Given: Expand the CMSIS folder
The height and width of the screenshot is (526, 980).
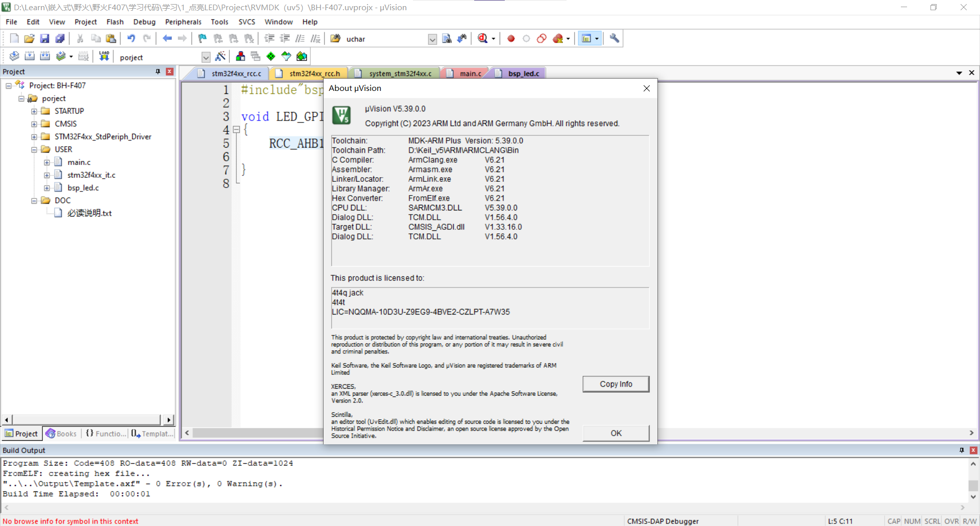Looking at the screenshot, I should [x=34, y=124].
